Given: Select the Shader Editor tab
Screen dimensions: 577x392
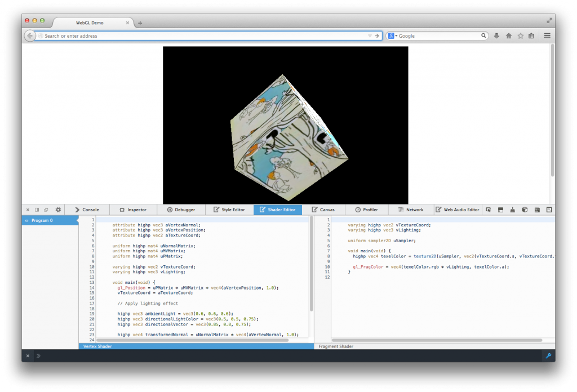Looking at the screenshot, I should (277, 210).
